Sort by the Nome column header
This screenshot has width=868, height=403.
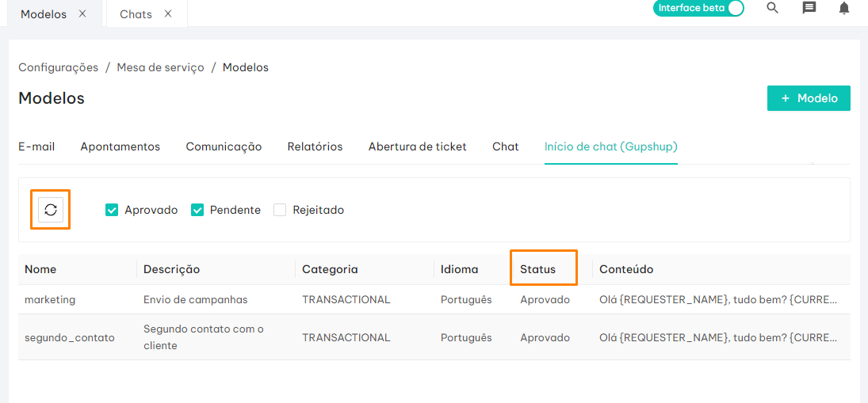(x=40, y=270)
